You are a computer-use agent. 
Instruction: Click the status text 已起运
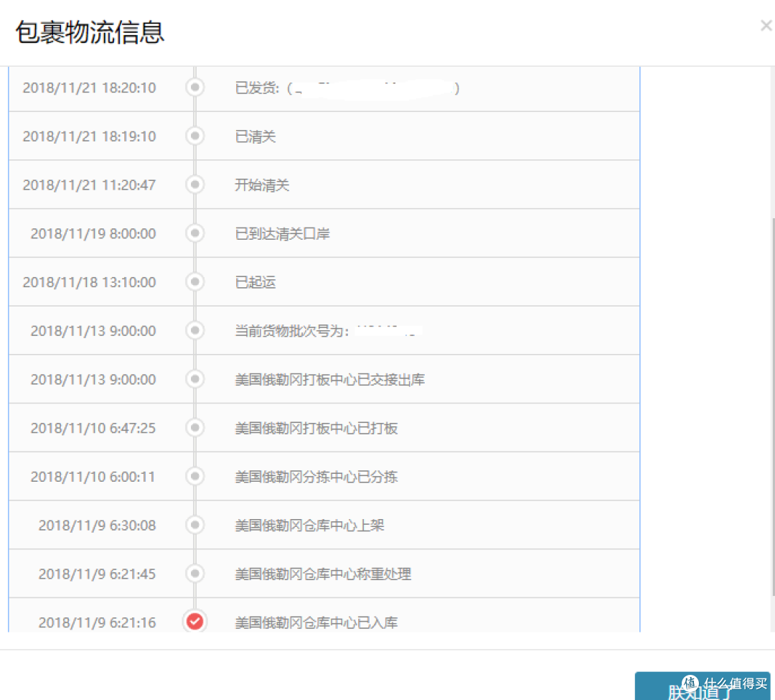pyautogui.click(x=255, y=282)
